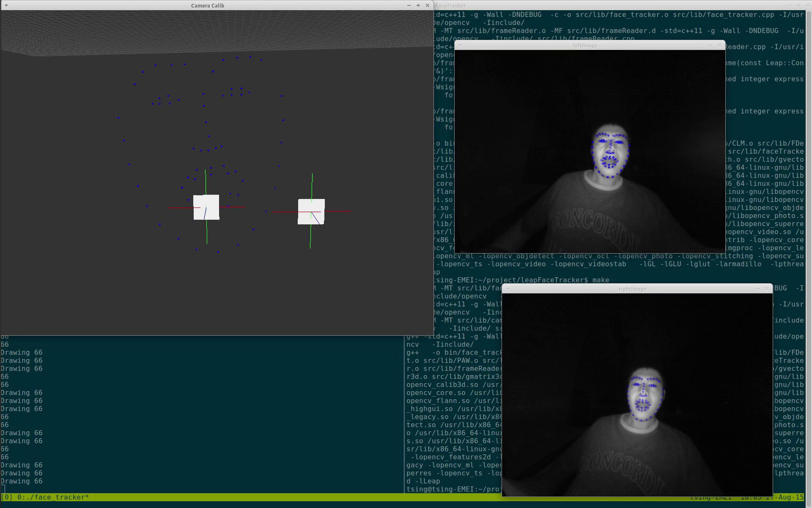Minimize the leftImage window
This screenshot has height=508, width=812.
710,45
